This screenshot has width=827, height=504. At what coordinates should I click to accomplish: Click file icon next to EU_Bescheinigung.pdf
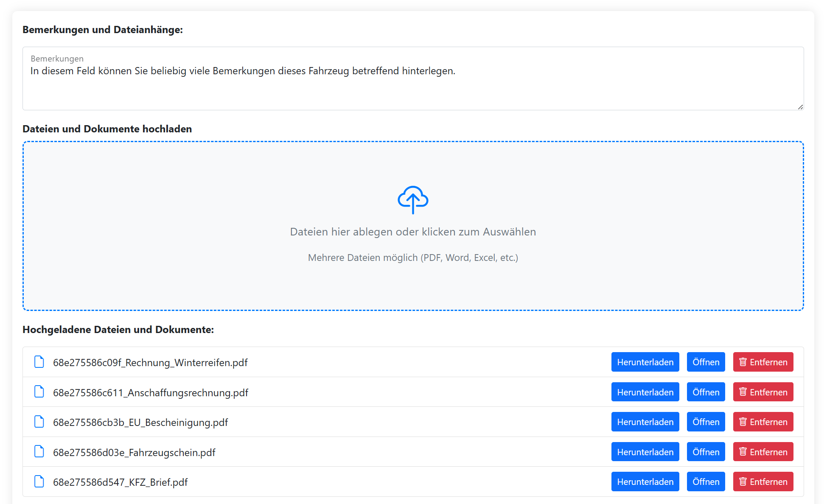pyautogui.click(x=39, y=422)
